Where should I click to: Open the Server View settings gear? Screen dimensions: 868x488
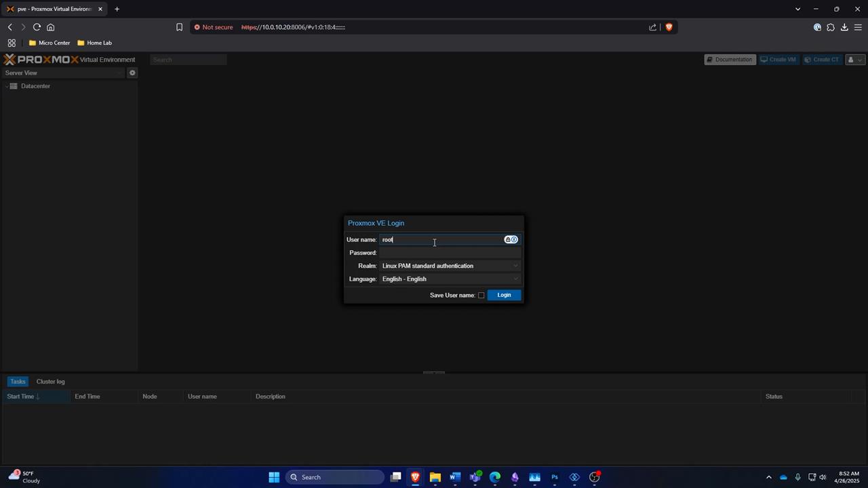132,73
